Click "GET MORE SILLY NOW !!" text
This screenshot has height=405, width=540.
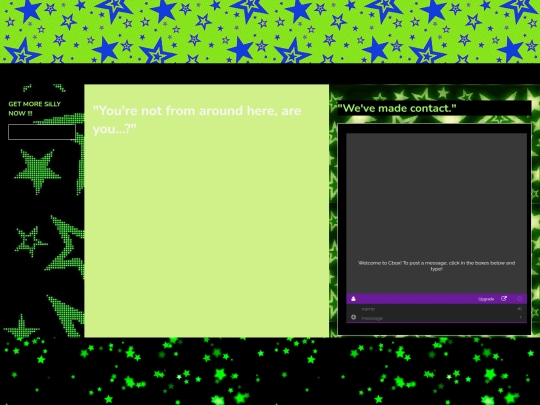(x=34, y=108)
